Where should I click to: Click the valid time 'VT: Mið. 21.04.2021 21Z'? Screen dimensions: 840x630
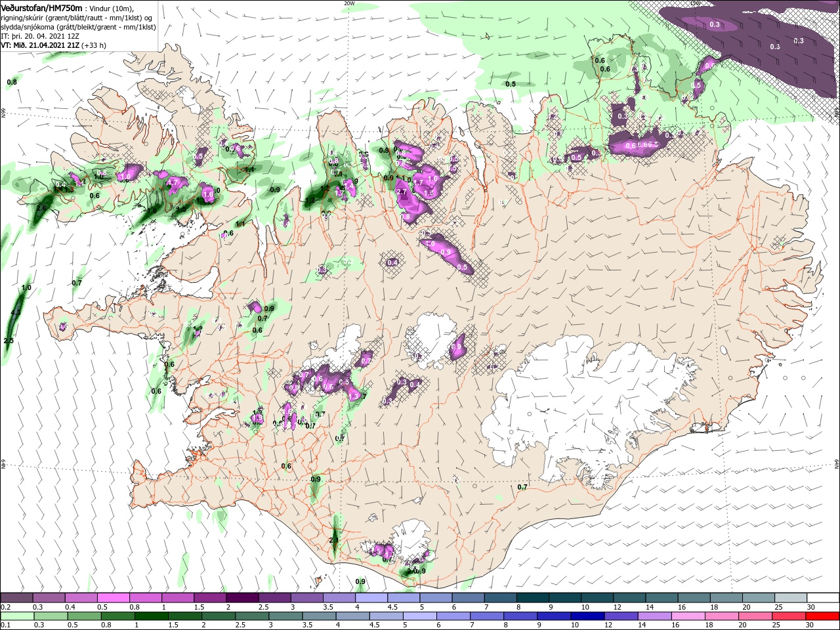(40, 45)
